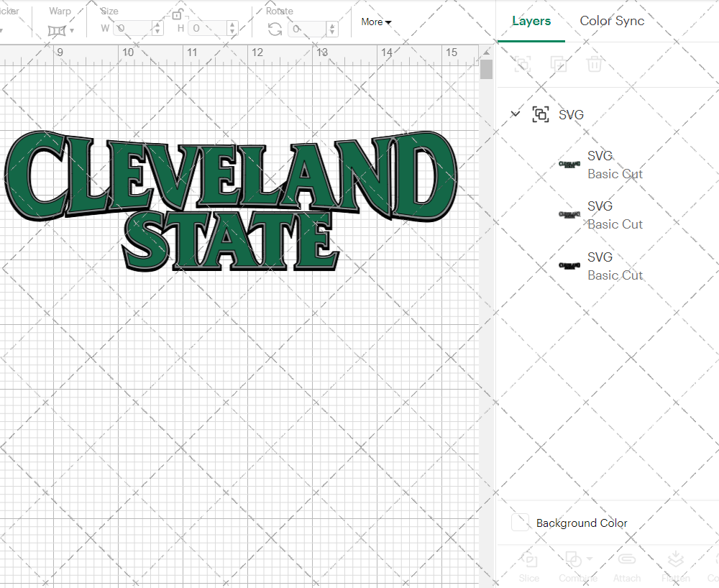
Task: Click the Attach icon
Action: [627, 566]
